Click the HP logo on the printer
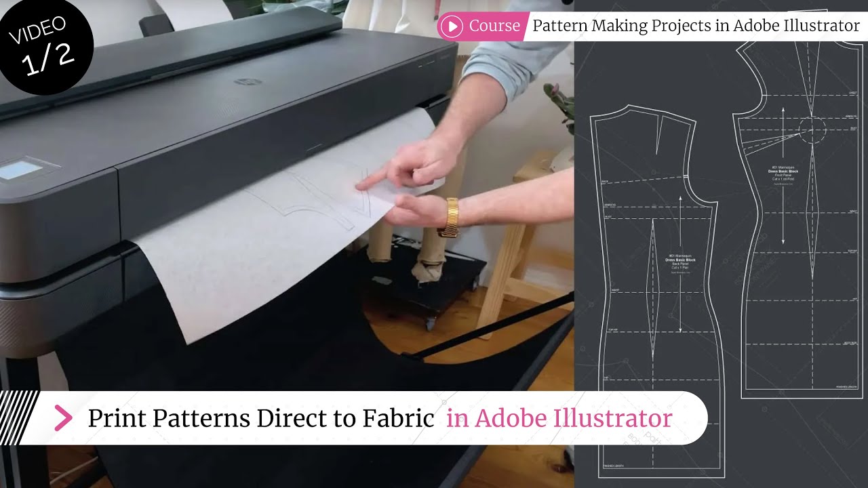Image resolution: width=868 pixels, height=488 pixels. tap(248, 81)
